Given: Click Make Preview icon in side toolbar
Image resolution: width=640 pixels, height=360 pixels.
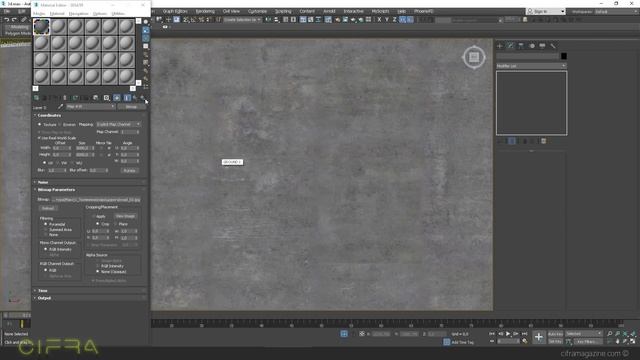Looking at the screenshot, I should 146,62.
